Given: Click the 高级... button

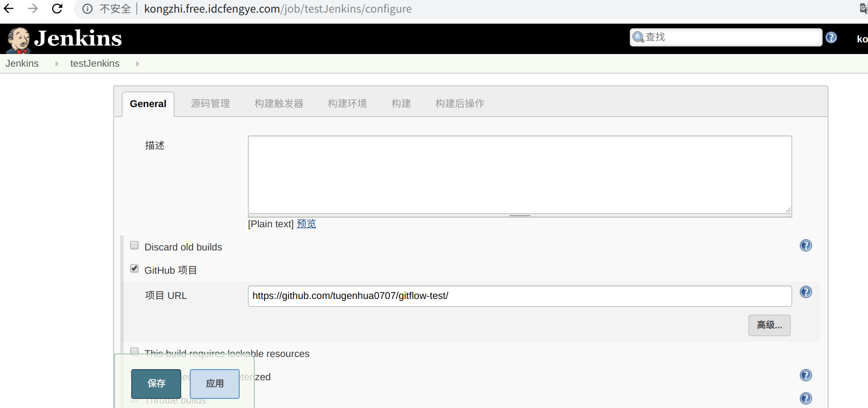Looking at the screenshot, I should coord(769,325).
